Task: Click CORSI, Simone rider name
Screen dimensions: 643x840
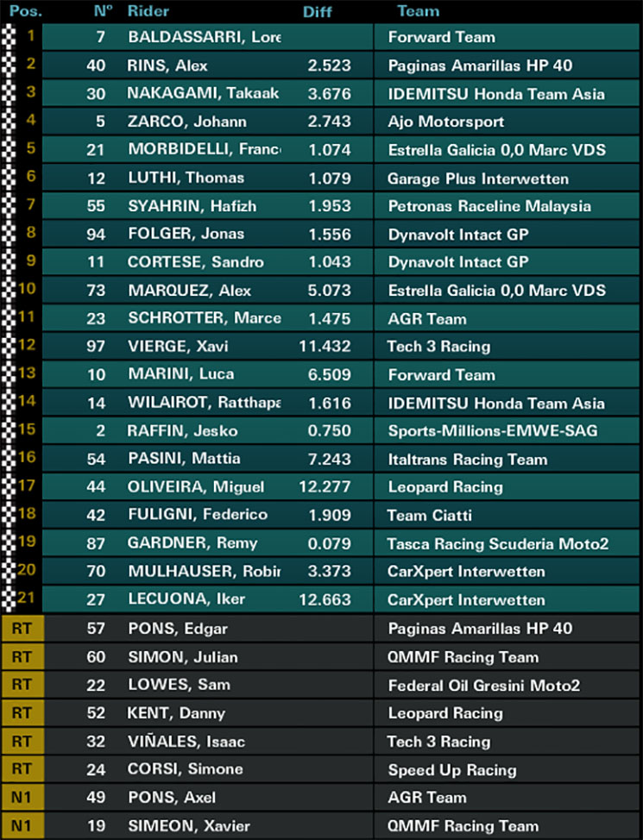Action: [x=185, y=769]
